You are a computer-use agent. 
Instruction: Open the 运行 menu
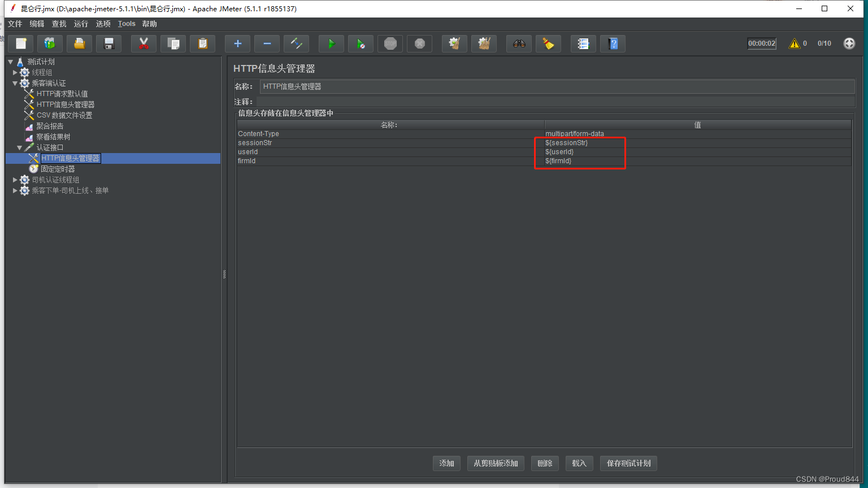(x=81, y=24)
